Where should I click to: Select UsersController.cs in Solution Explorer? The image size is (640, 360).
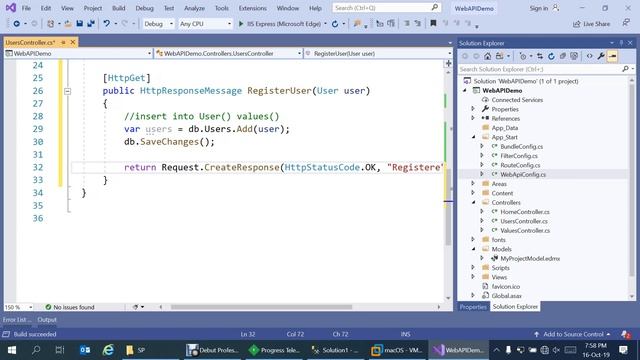tap(524, 221)
